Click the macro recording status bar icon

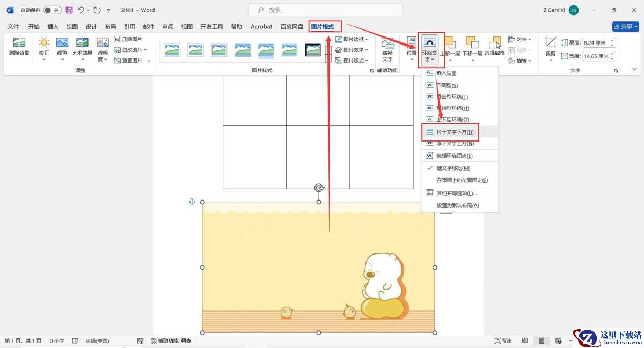141,341
